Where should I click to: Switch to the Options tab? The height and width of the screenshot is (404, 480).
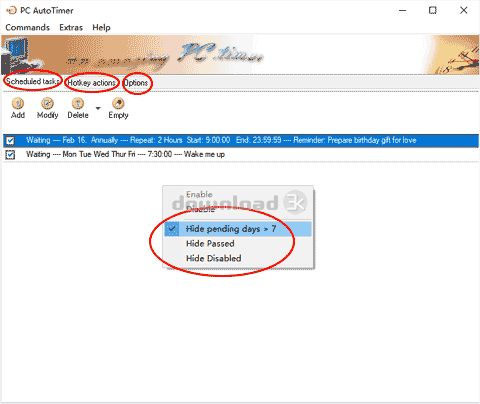point(136,83)
